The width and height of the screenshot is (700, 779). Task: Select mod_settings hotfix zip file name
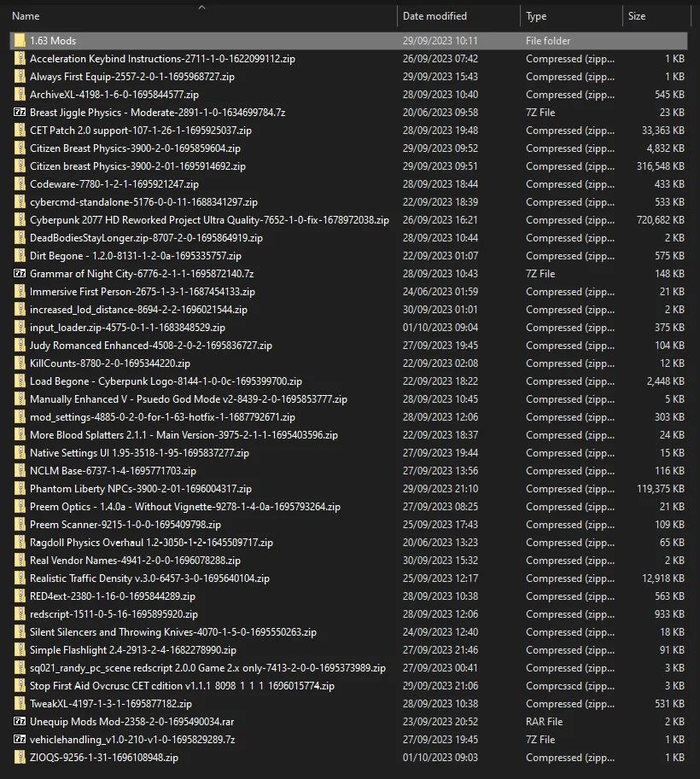coord(162,417)
